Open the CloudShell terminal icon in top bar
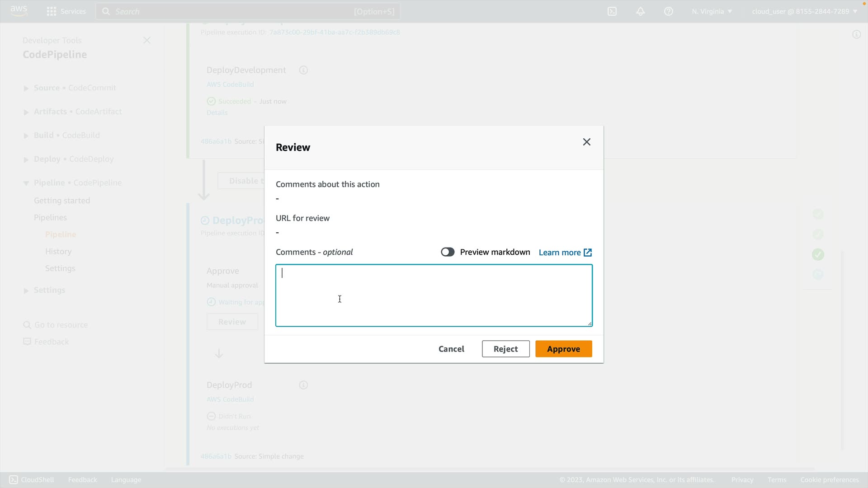This screenshot has width=868, height=488. (612, 11)
